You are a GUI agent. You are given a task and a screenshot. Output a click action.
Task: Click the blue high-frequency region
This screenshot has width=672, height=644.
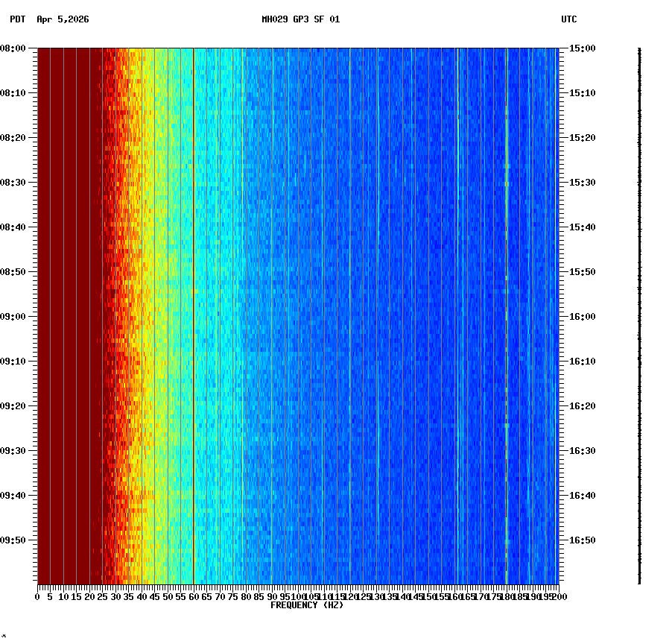pos(447,298)
